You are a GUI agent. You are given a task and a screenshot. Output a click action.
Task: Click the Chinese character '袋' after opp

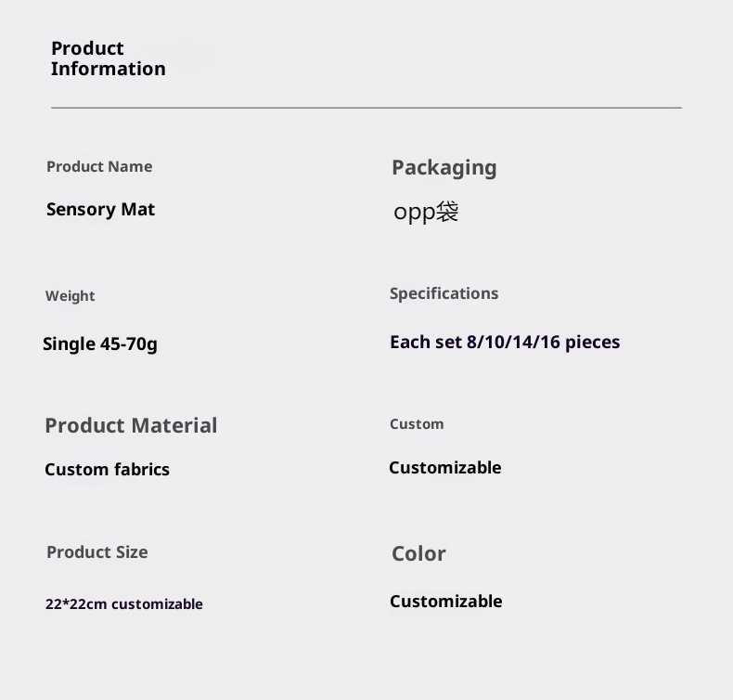click(x=447, y=212)
